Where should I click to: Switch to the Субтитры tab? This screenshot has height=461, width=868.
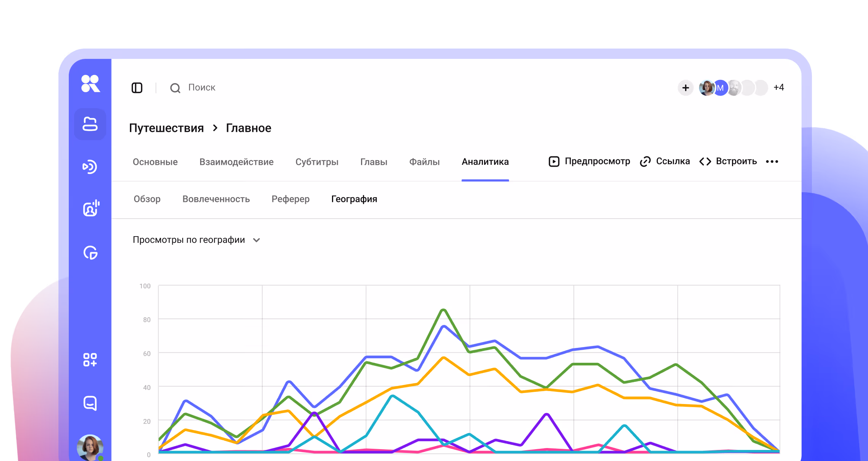tap(317, 162)
